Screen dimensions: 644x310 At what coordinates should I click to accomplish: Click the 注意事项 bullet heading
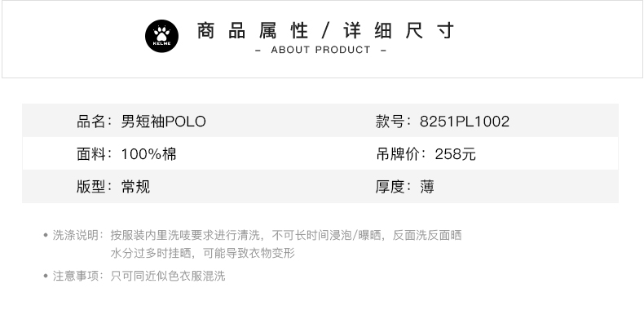click(x=75, y=276)
